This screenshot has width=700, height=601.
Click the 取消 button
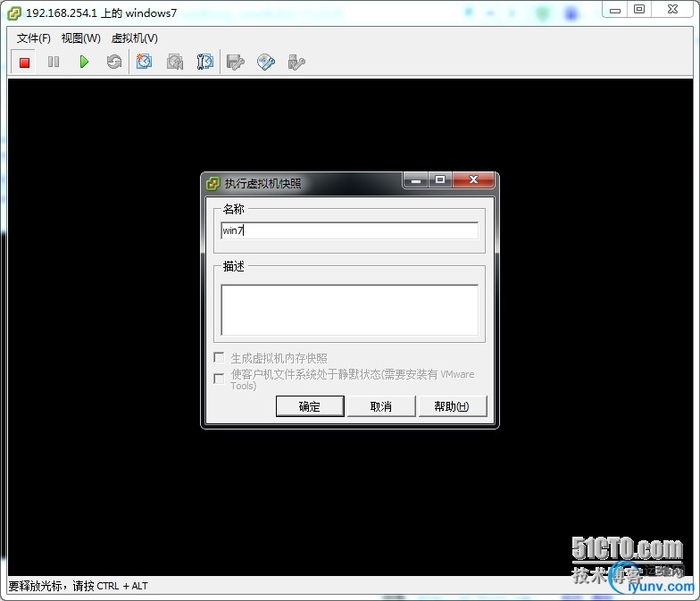point(381,406)
